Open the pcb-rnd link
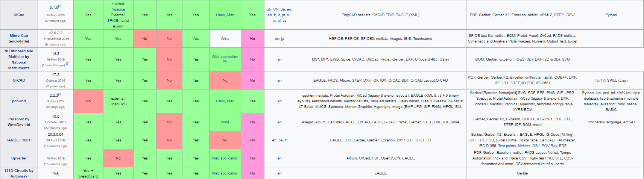The image size is (644, 179). [19, 101]
